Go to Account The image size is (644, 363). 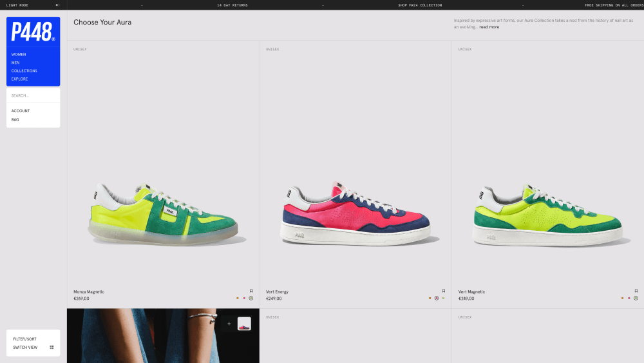coord(20,111)
